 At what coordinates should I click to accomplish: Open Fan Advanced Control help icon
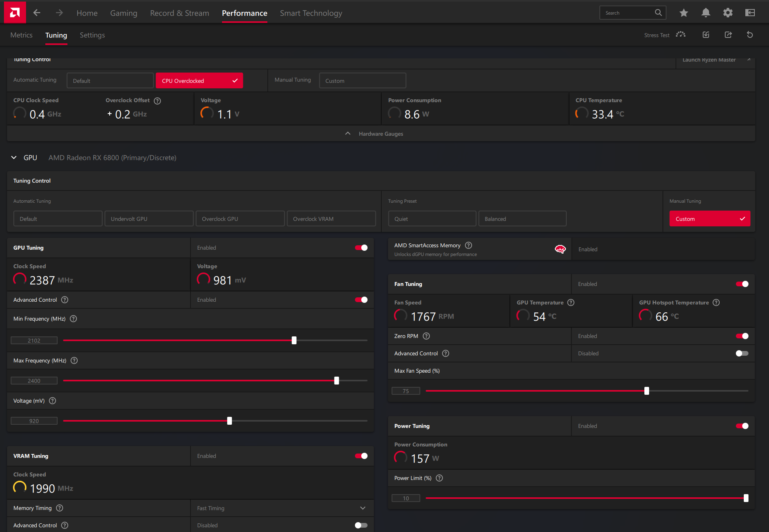446,353
